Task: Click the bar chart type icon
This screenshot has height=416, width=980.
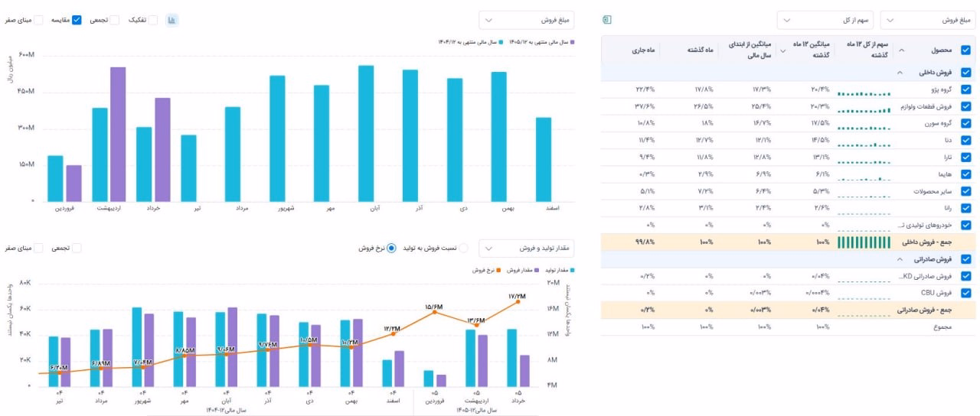Action: 172,20
